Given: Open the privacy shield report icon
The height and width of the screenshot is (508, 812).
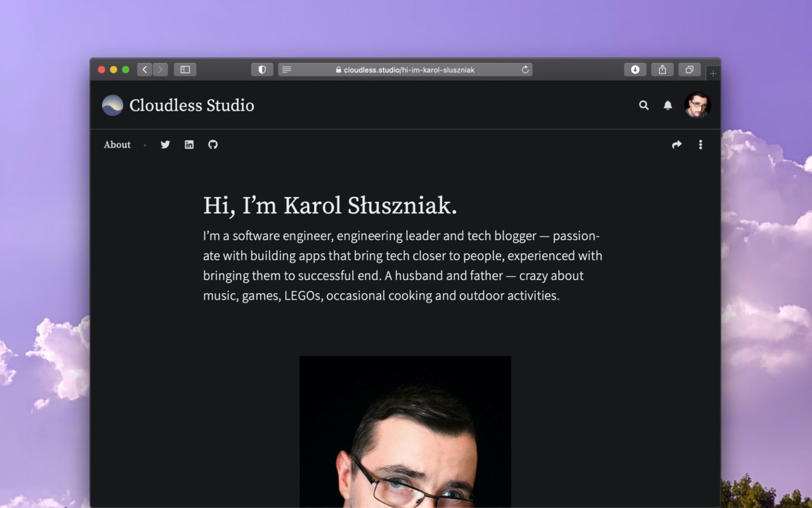Looking at the screenshot, I should tap(262, 70).
